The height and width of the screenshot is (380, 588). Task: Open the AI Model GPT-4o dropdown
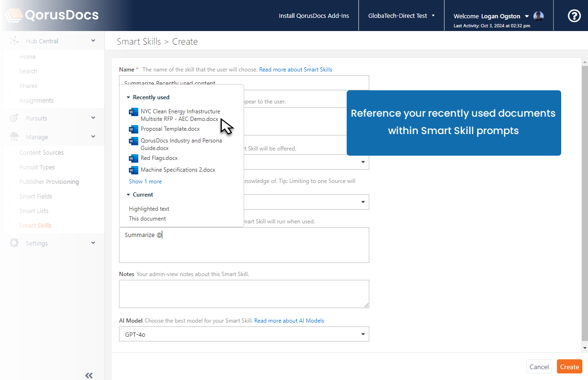tap(244, 334)
